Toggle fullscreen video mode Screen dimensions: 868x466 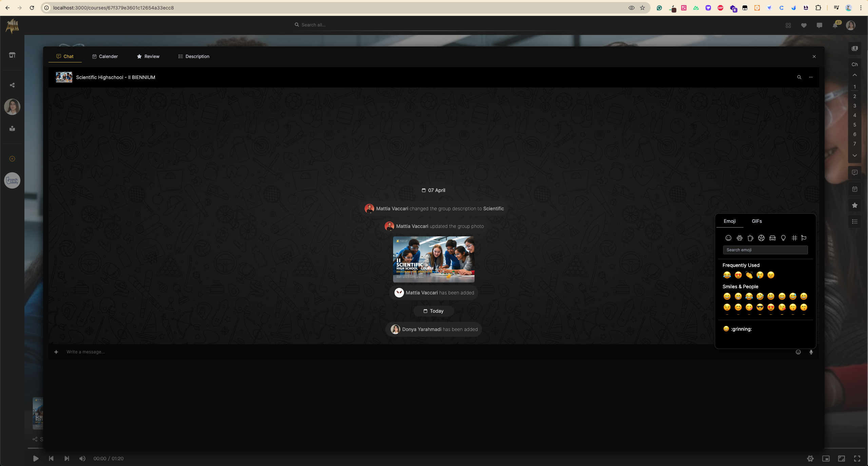[x=857, y=459]
